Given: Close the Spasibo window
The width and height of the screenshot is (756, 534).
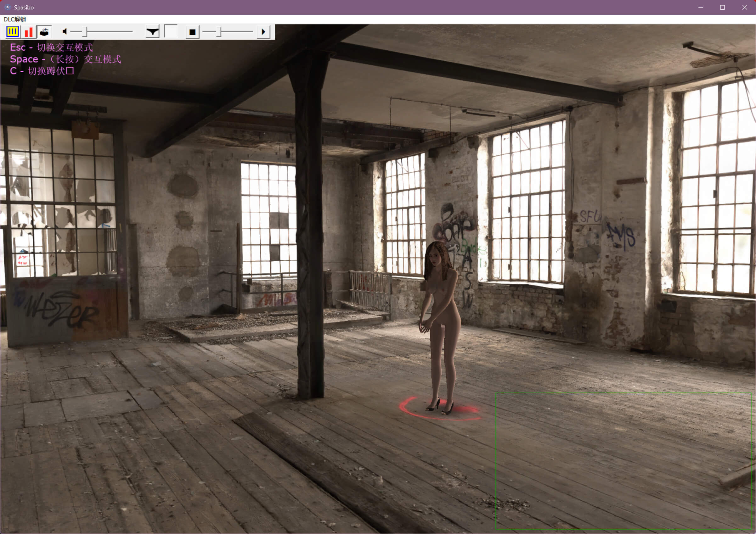Looking at the screenshot, I should (x=744, y=7).
